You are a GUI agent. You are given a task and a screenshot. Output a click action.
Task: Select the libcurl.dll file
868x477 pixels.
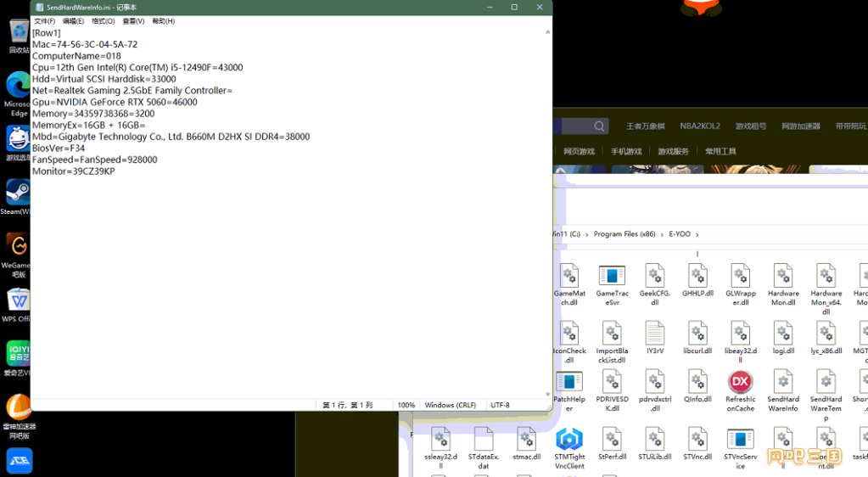click(697, 338)
